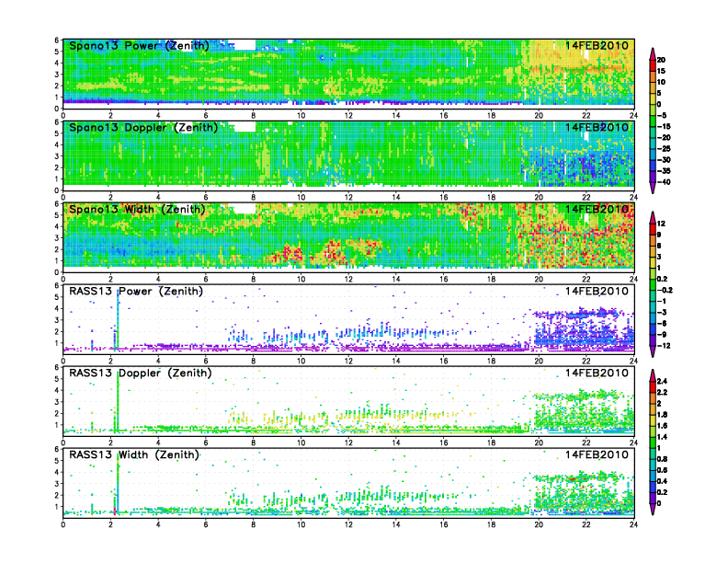The width and height of the screenshot is (728, 563).
Task: Click the "2.4" label on the bottom colorbar
Action: coord(674,380)
